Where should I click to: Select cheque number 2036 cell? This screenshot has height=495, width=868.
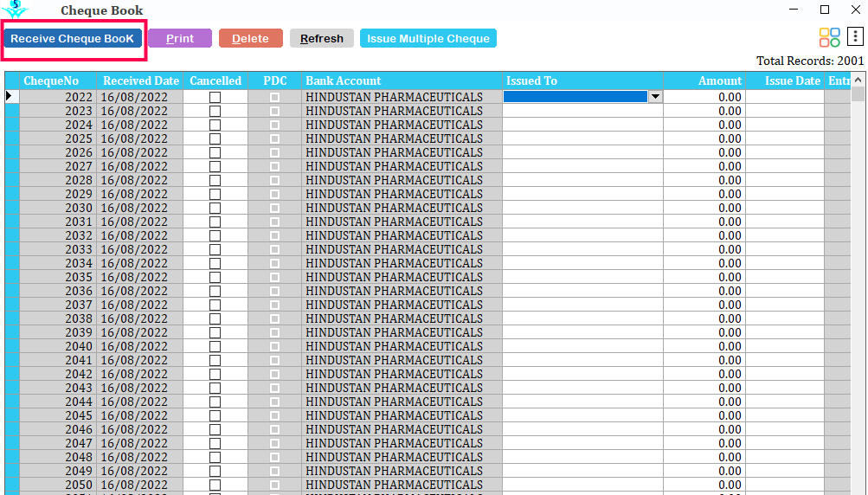coord(58,292)
